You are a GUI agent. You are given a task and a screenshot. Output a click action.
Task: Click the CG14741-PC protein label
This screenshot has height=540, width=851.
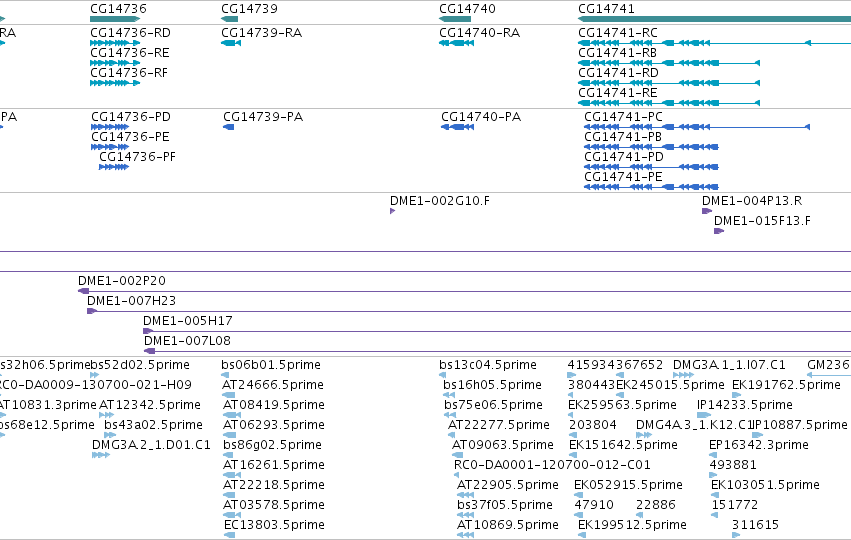tap(624, 117)
